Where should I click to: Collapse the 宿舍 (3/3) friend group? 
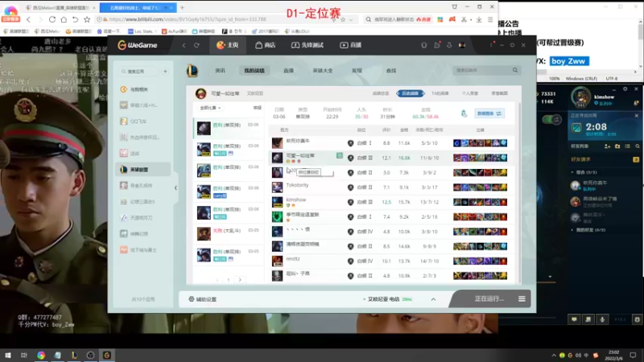584,172
